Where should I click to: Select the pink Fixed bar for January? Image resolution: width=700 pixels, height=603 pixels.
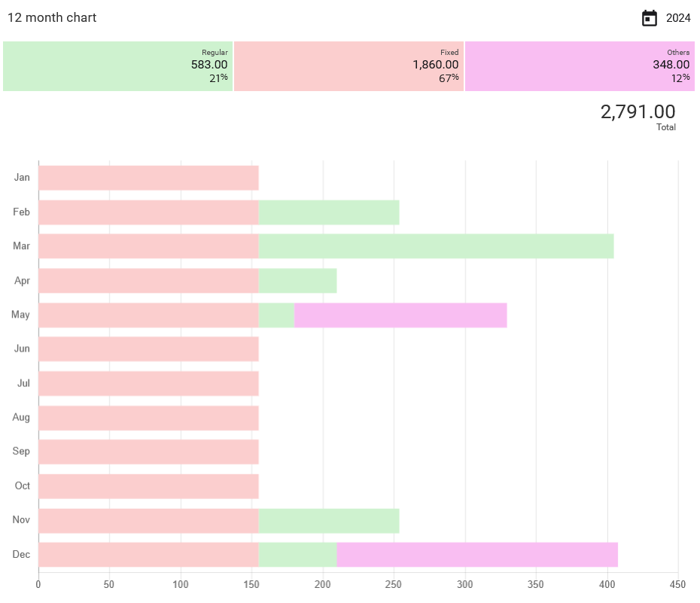coord(147,178)
